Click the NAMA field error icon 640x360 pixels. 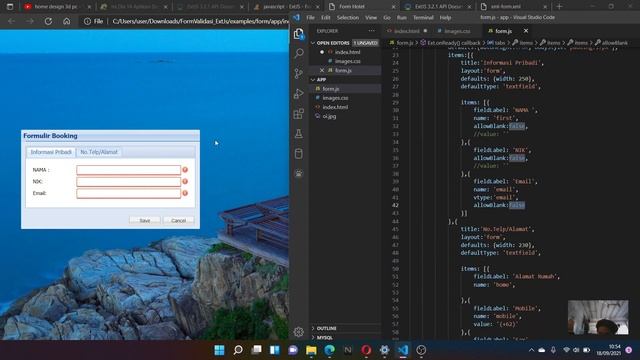(185, 170)
